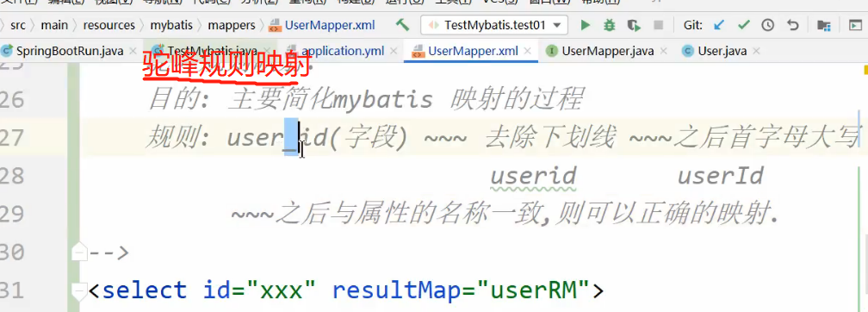868x312 pixels.
Task: Click the comment text on line 29
Action: pyautogui.click(x=505, y=214)
